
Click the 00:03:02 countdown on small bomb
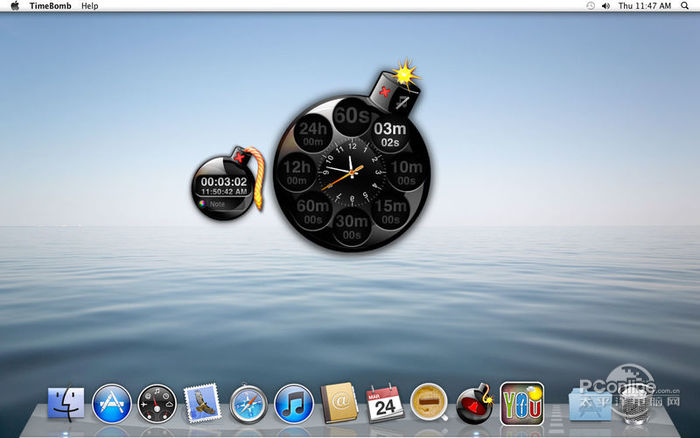click(224, 182)
